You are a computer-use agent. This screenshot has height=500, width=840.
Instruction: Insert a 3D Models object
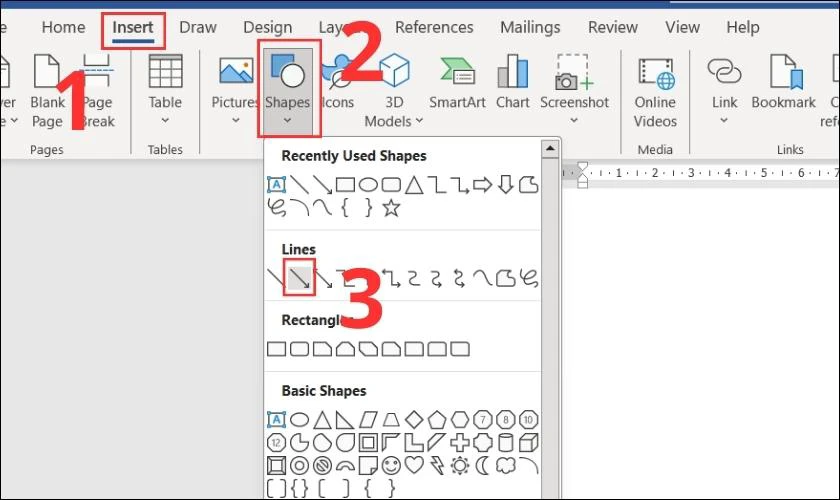point(394,91)
